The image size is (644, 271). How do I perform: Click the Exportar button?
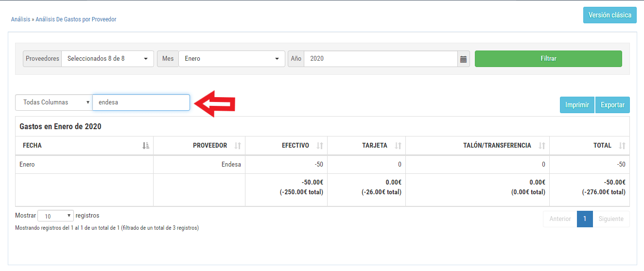point(612,105)
